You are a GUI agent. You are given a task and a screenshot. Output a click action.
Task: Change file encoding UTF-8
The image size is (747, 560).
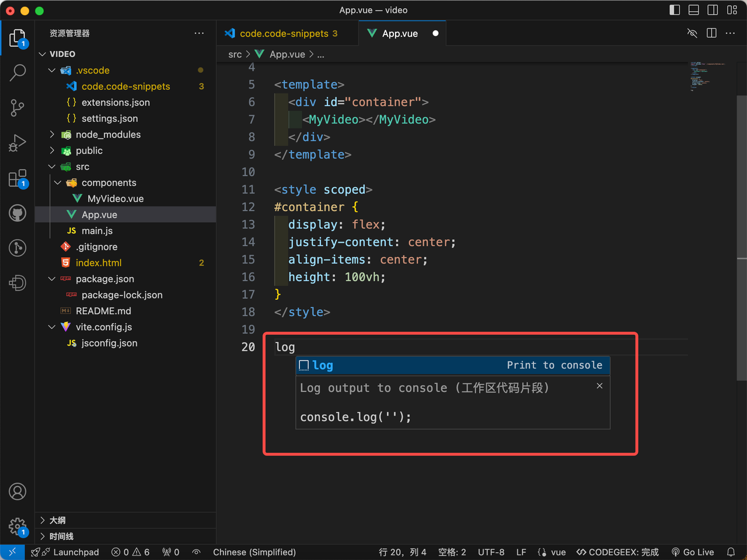tap(491, 552)
